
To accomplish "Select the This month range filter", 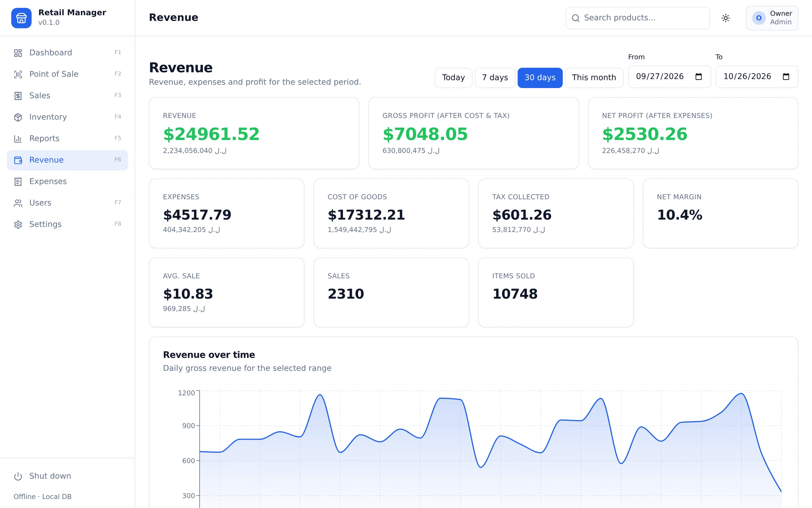I will click(x=594, y=78).
